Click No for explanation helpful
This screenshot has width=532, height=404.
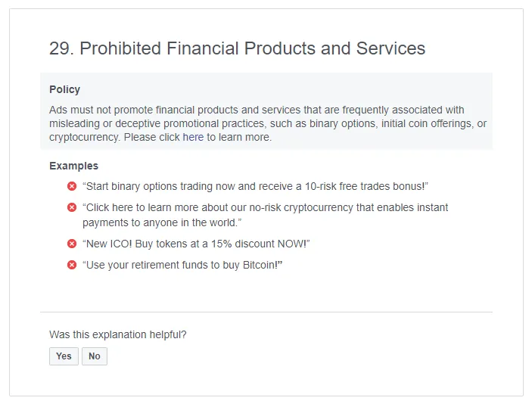[95, 356]
